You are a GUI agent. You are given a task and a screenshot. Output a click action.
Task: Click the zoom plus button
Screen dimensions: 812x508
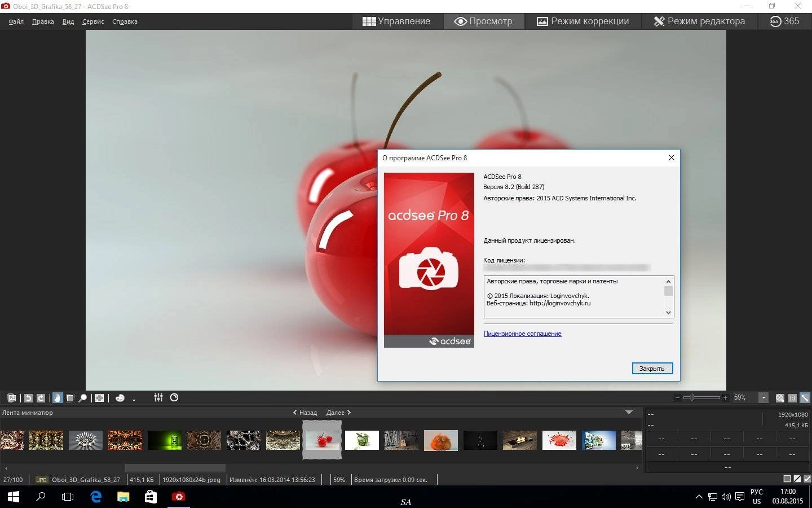[726, 398]
